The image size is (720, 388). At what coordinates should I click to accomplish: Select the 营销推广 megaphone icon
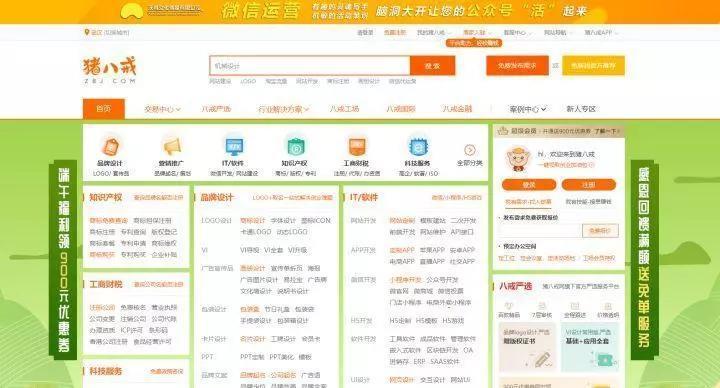pos(172,147)
